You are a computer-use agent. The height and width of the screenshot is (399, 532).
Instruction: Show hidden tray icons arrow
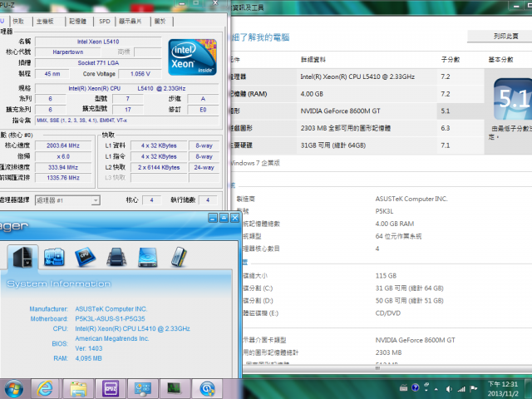click(x=436, y=389)
